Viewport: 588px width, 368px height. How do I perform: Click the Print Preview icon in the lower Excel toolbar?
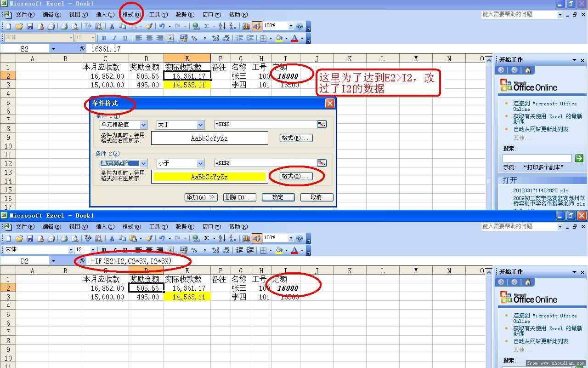coord(75,238)
